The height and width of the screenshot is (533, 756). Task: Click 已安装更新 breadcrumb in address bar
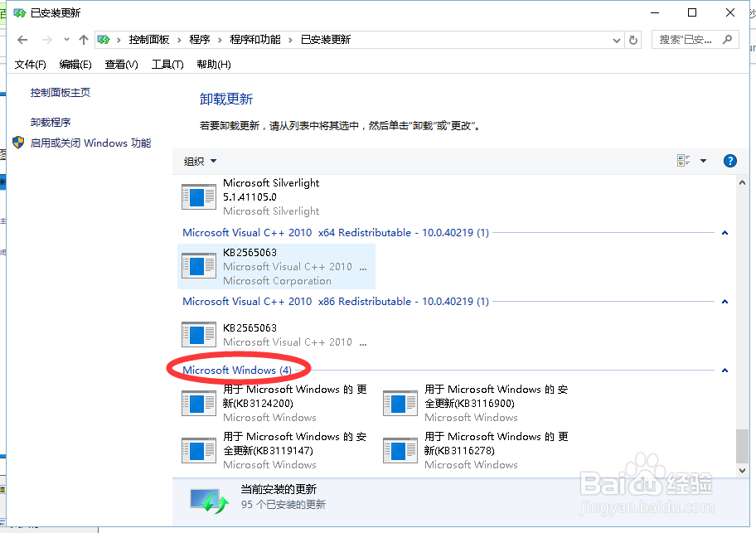pyautogui.click(x=326, y=40)
